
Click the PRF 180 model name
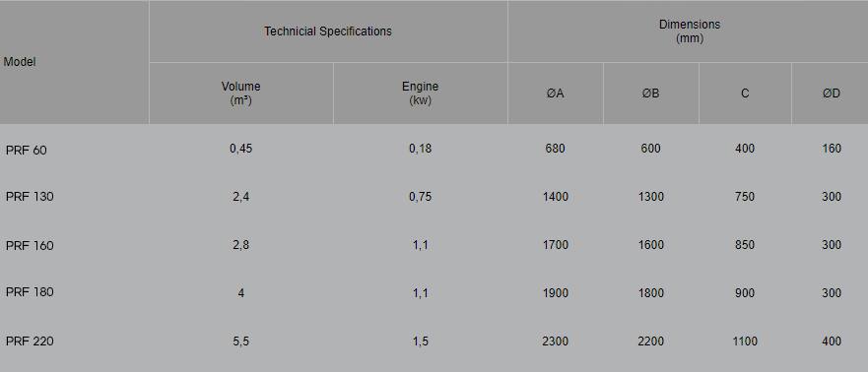click(x=30, y=292)
